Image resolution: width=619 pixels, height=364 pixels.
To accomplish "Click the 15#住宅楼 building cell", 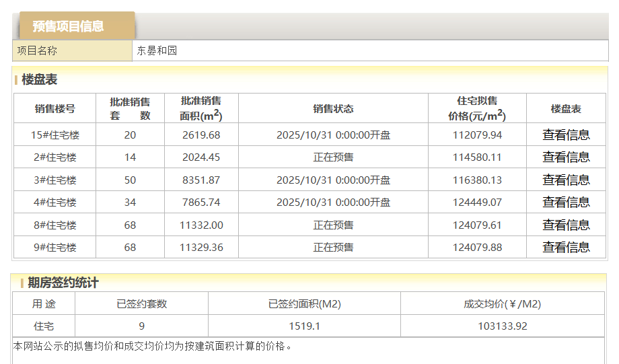I will coord(55,135).
